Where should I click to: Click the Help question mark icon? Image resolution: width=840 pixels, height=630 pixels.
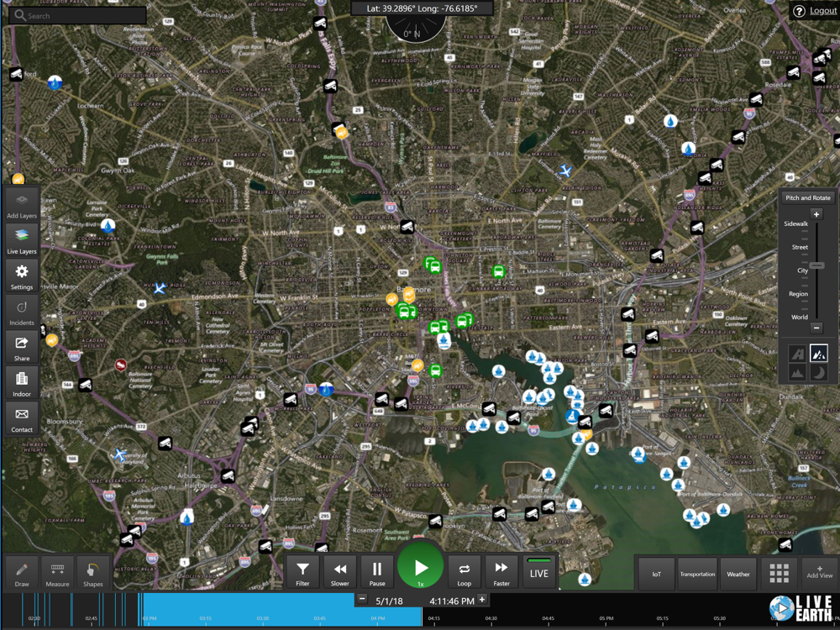point(799,11)
